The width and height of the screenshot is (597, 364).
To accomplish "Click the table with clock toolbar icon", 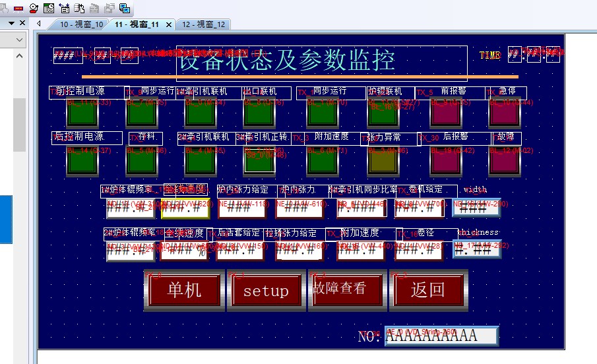I will point(49,8).
